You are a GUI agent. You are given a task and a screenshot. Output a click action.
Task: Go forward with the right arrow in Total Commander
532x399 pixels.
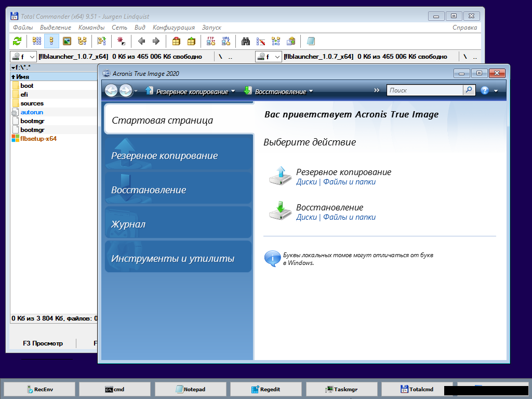pos(156,42)
